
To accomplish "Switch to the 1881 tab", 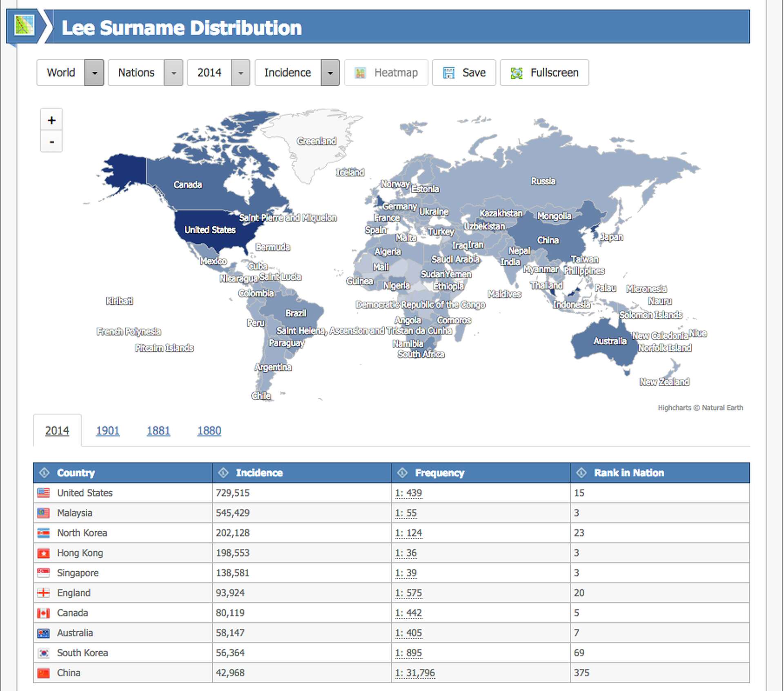I will point(158,430).
